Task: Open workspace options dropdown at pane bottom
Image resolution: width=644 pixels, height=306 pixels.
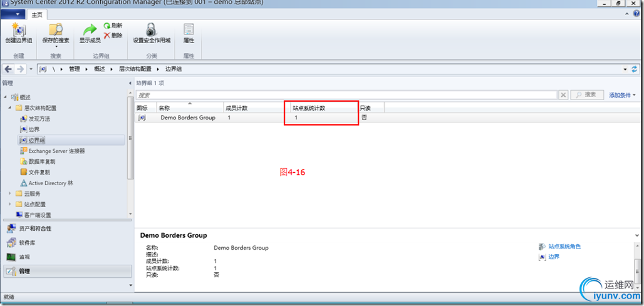Action: coord(130,285)
